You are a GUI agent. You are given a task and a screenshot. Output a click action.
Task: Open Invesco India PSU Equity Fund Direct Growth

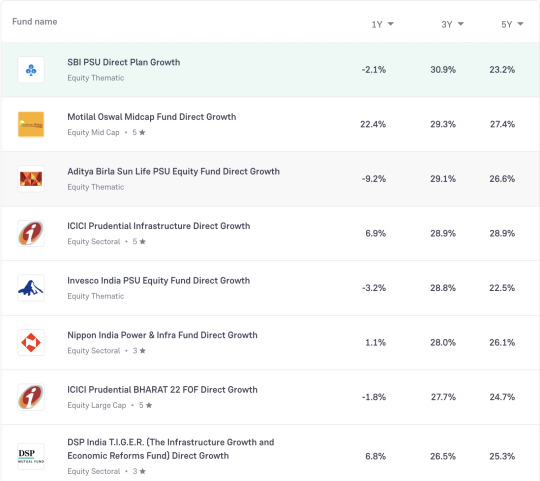tap(158, 281)
